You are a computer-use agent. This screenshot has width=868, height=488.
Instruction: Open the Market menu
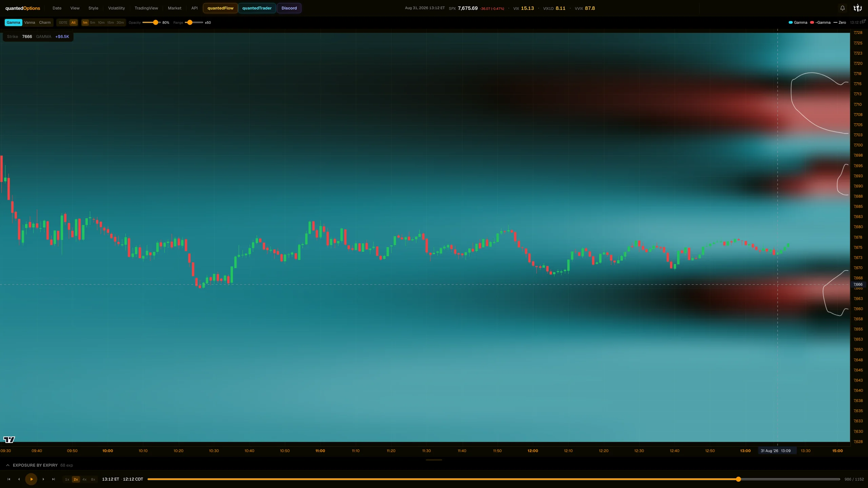(175, 8)
